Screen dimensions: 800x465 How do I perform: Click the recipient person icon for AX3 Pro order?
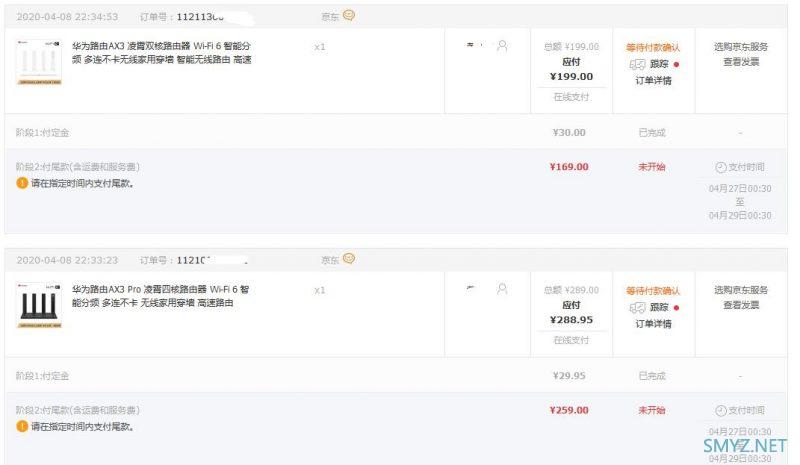pos(502,289)
